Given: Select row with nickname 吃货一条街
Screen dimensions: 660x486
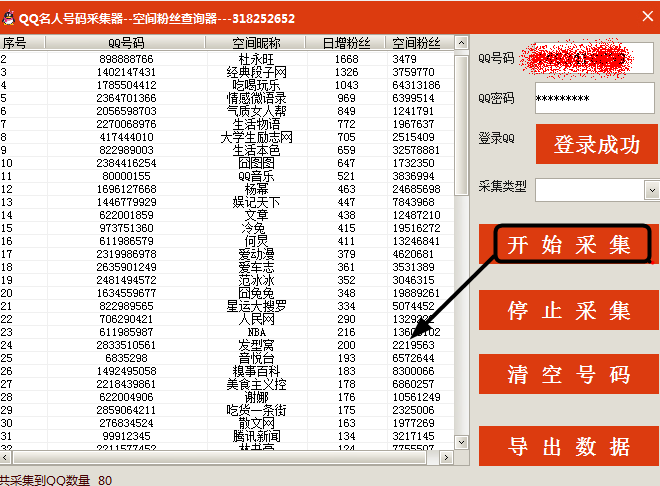Looking at the screenshot, I should 227,411.
